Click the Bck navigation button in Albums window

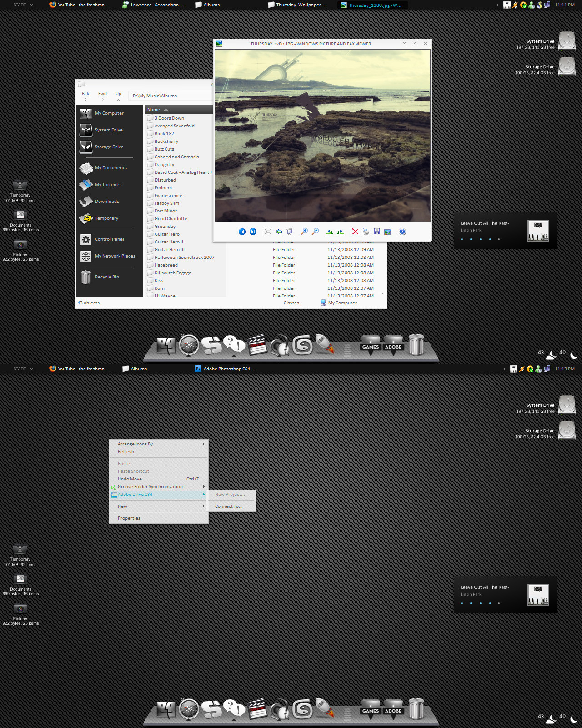pos(85,96)
